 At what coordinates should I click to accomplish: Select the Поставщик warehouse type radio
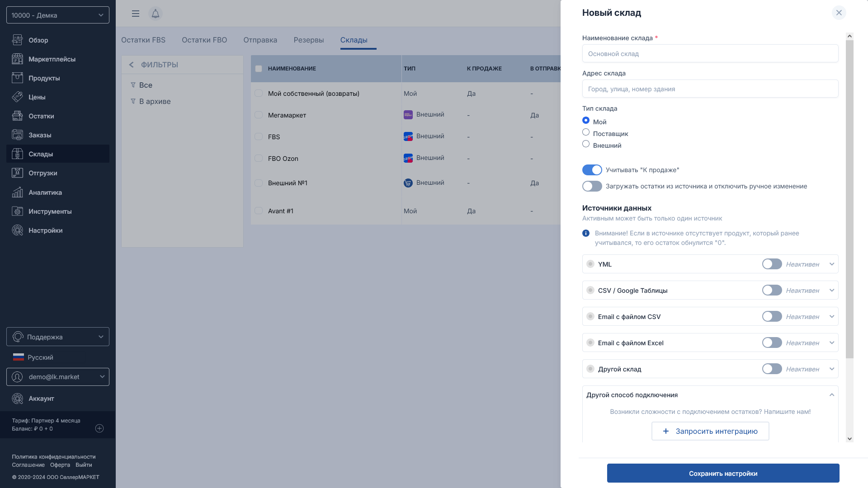[586, 132]
